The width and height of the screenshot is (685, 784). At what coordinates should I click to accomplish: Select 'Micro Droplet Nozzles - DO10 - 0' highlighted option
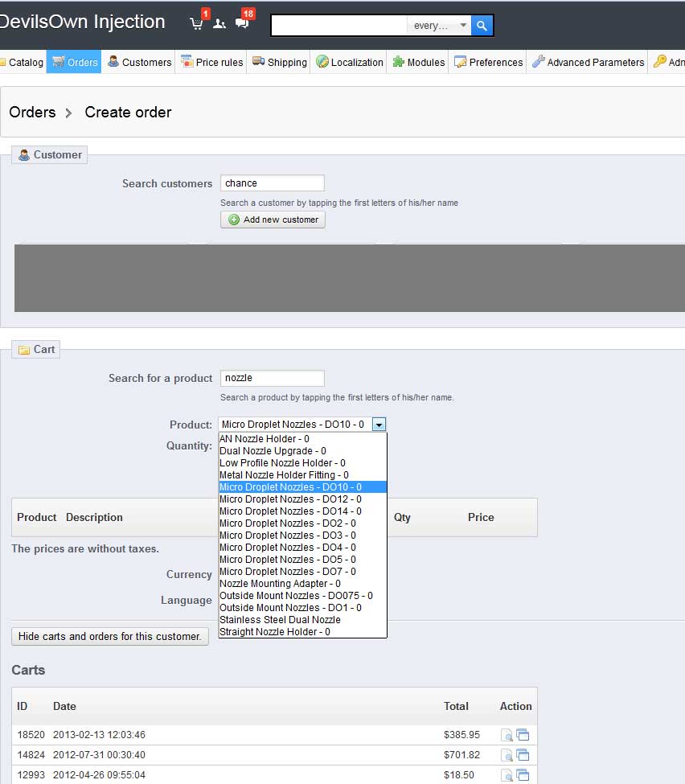[302, 487]
